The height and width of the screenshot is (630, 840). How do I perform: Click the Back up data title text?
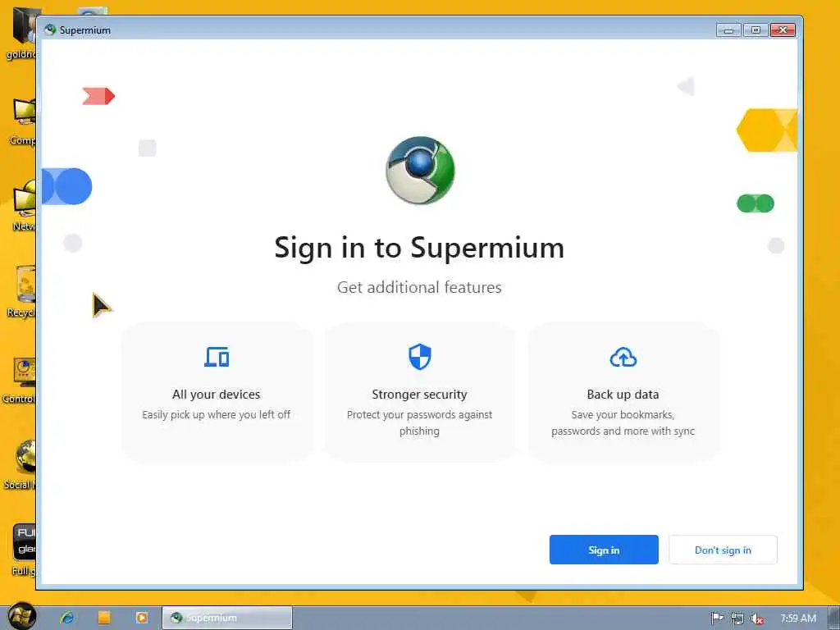pos(623,395)
